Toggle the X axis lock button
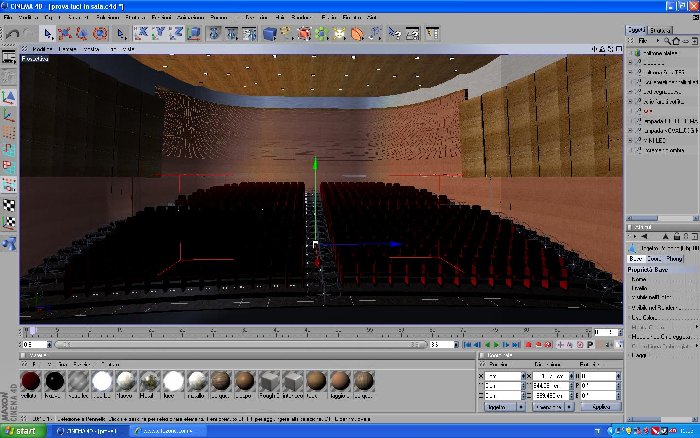The height and width of the screenshot is (438, 700). [142, 33]
